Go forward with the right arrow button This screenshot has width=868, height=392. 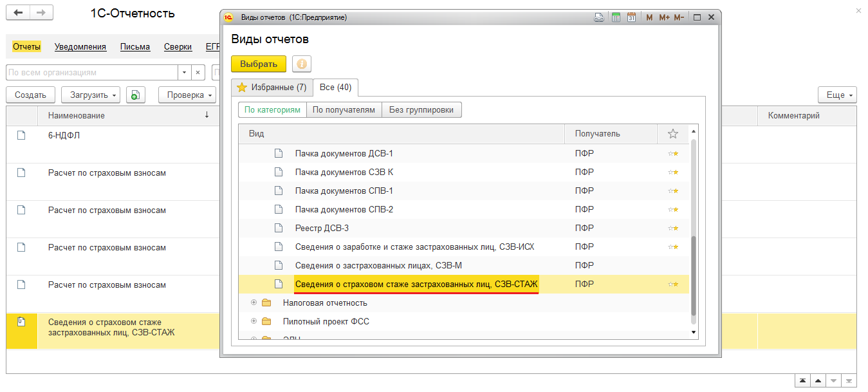(41, 14)
